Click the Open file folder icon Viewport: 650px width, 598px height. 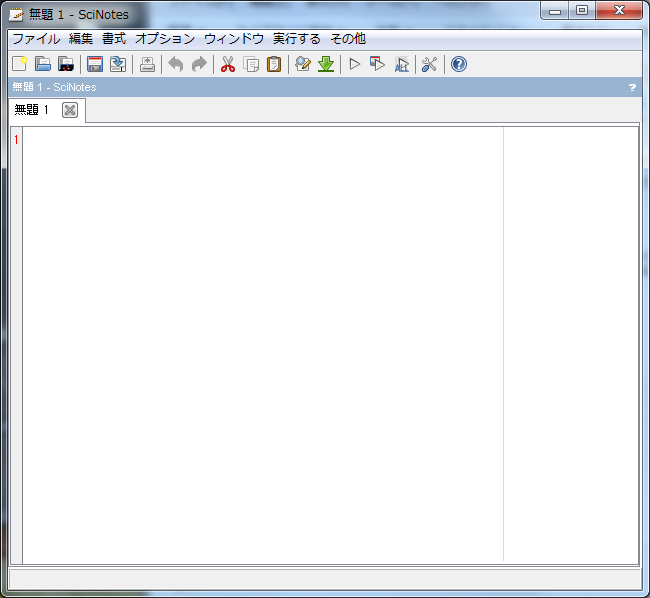43,64
